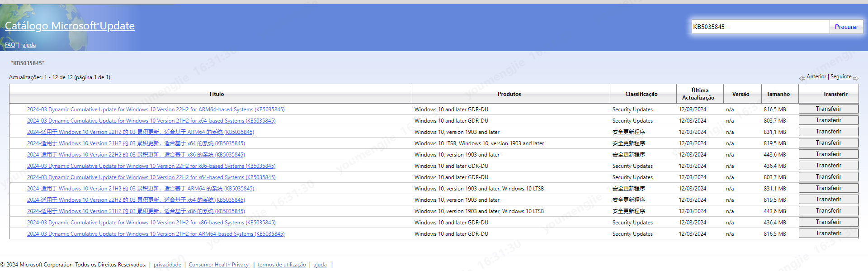
Task: Select the "KB5035845" search results heading text
Action: coord(28,63)
